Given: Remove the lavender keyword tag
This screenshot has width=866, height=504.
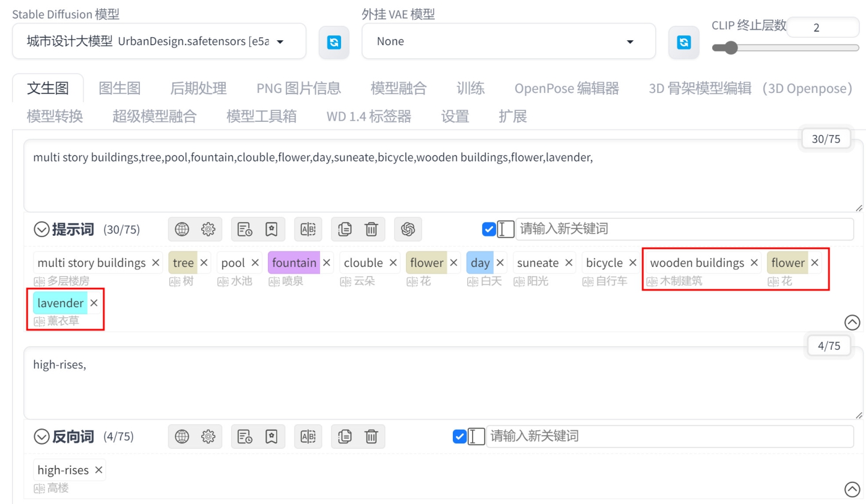Looking at the screenshot, I should pyautogui.click(x=94, y=303).
